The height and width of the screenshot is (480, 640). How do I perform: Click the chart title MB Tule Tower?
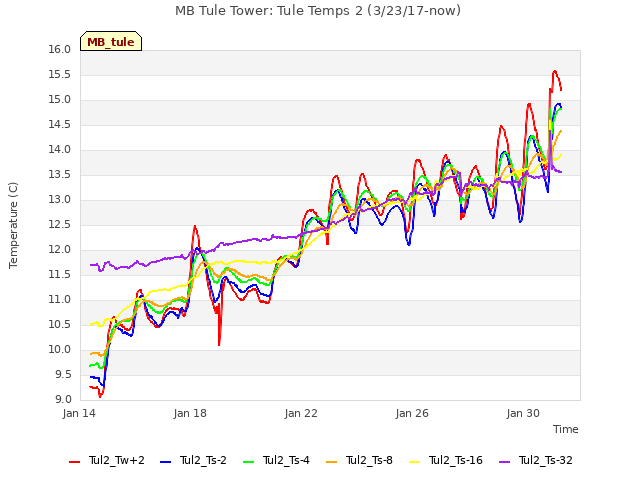pyautogui.click(x=318, y=10)
